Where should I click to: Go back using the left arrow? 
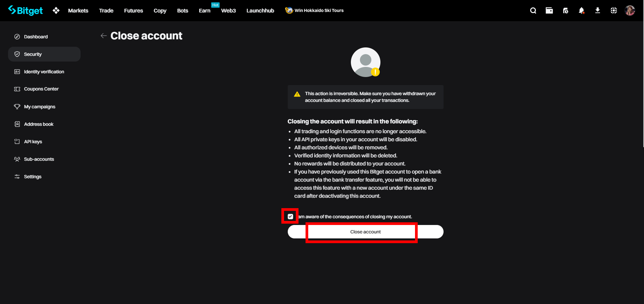tap(103, 36)
